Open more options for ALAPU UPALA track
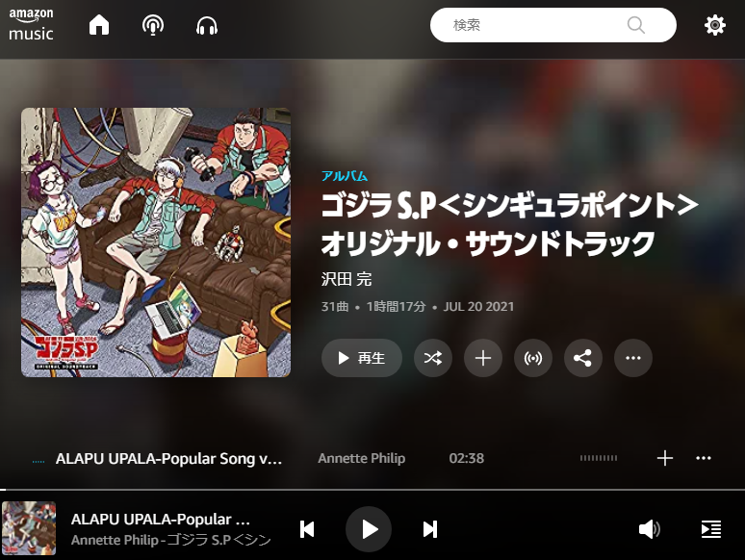The width and height of the screenshot is (745, 560). point(704,458)
